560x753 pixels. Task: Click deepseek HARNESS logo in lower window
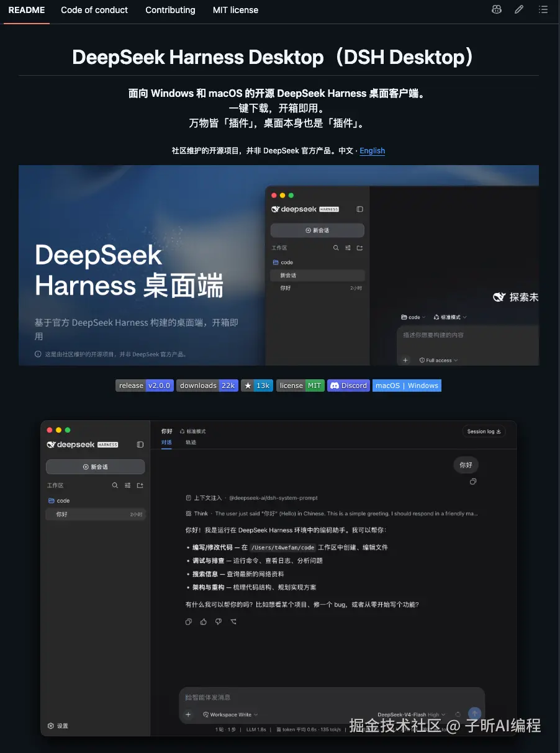83,444
